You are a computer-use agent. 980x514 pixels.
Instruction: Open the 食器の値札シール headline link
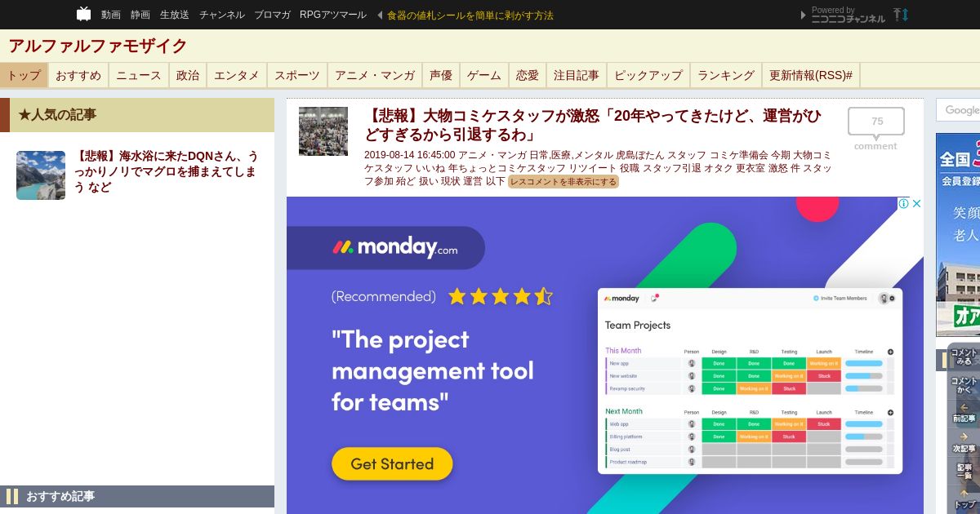click(x=470, y=16)
